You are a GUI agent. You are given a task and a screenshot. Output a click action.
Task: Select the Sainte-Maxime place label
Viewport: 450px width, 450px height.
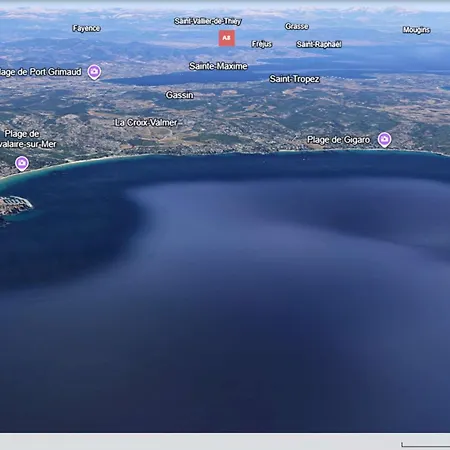(218, 66)
